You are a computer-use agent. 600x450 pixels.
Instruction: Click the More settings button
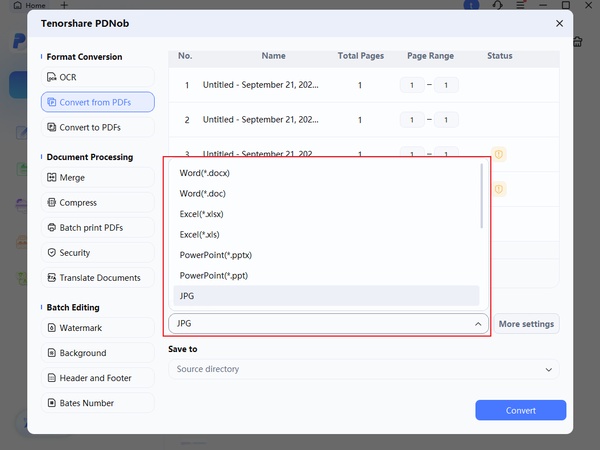tap(526, 324)
